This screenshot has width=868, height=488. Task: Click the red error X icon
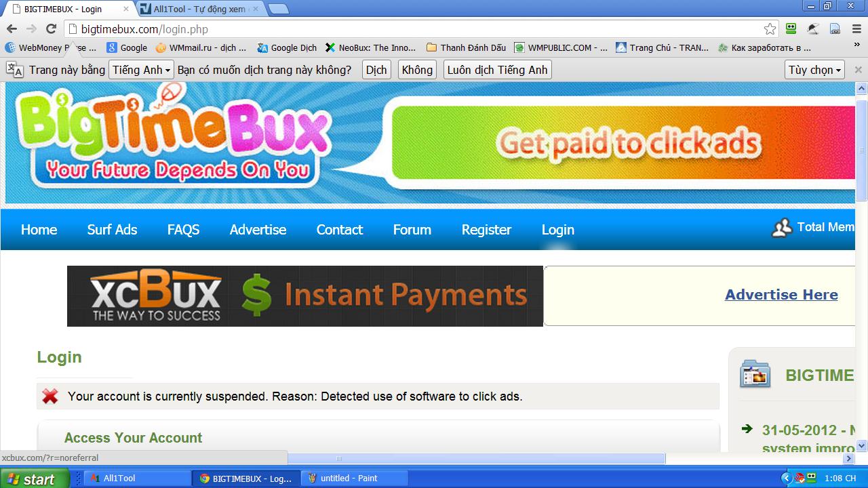pyautogui.click(x=50, y=396)
